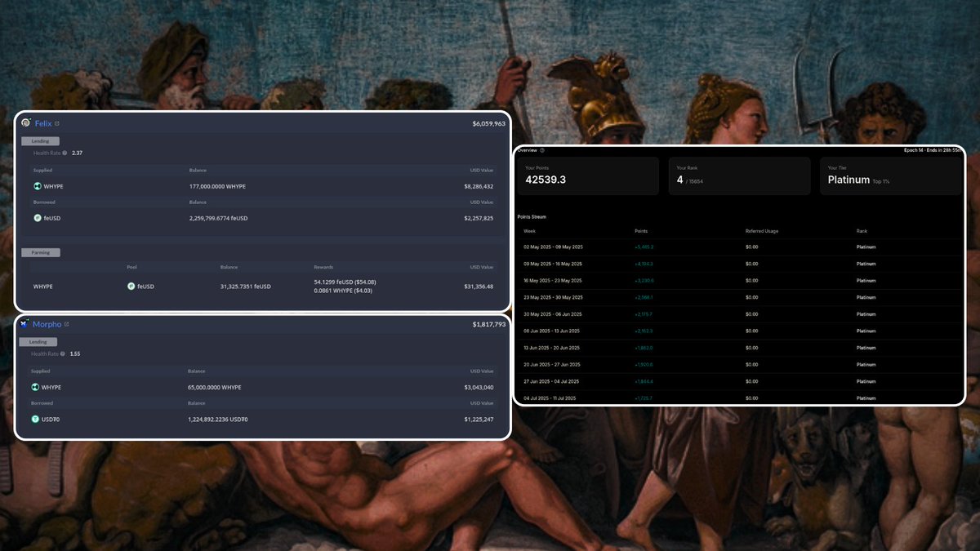Click the USD value $1,225,247
This screenshot has height=551, width=980.
coord(478,419)
